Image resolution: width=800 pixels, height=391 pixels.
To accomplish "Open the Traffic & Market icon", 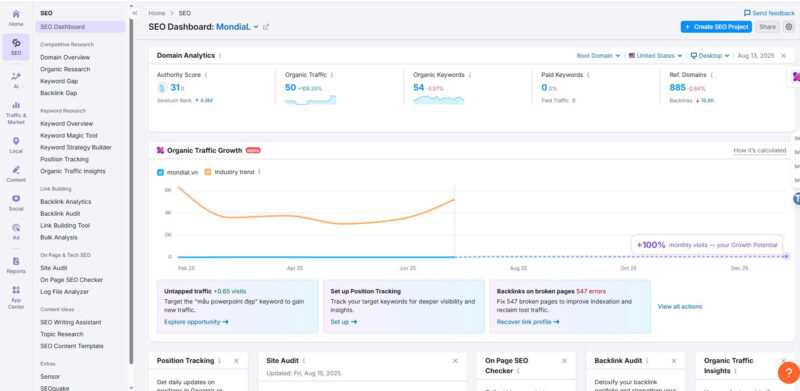I will [16, 112].
